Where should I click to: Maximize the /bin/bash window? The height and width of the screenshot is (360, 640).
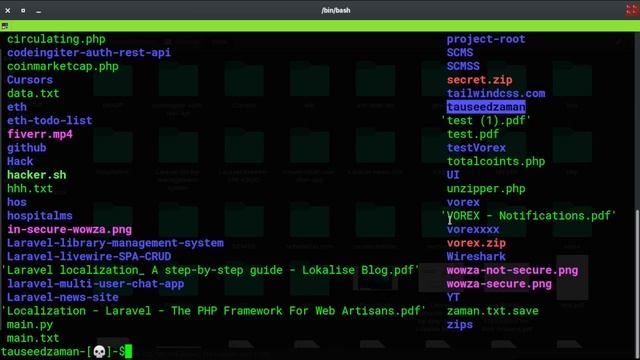(23, 11)
